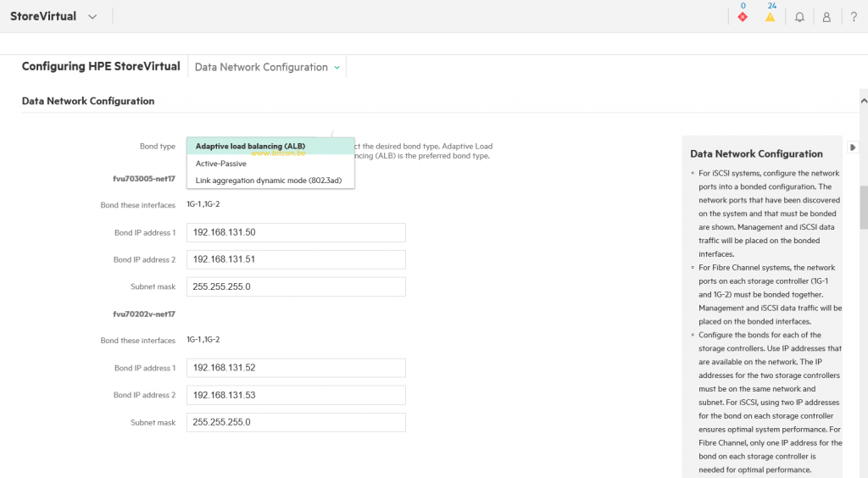Edit first controller's Subnet mask field
The image size is (868, 478).
click(x=296, y=286)
